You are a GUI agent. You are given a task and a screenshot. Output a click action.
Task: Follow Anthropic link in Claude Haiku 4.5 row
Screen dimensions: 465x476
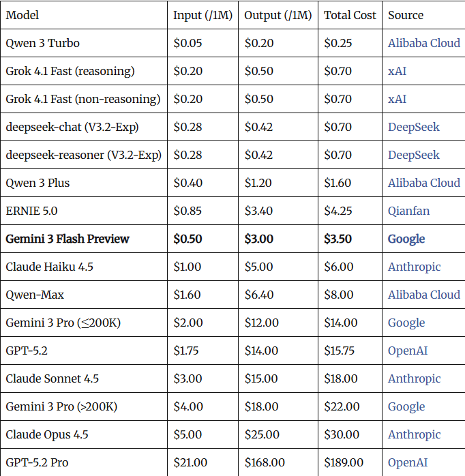414,267
